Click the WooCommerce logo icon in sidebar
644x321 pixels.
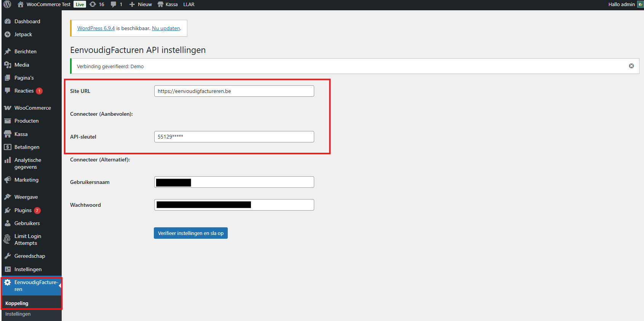8,108
